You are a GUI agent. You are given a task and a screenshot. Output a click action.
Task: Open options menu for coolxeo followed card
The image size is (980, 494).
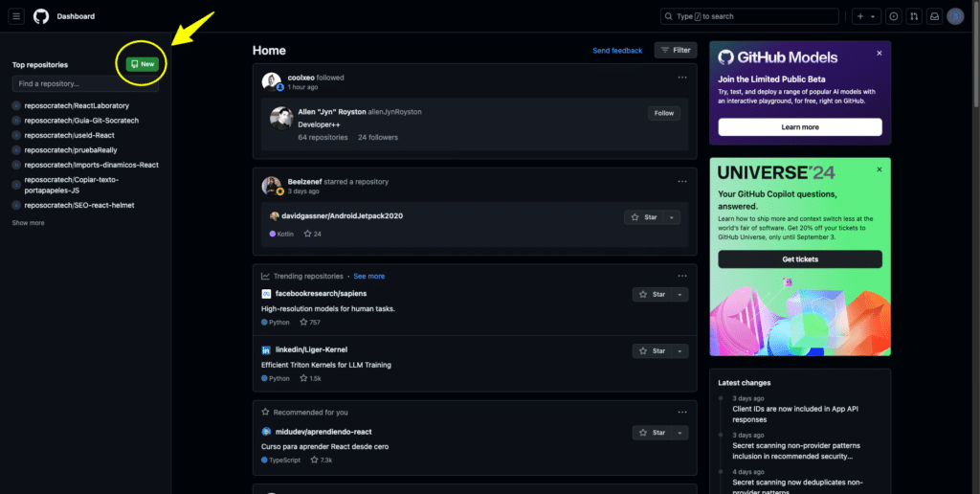681,78
